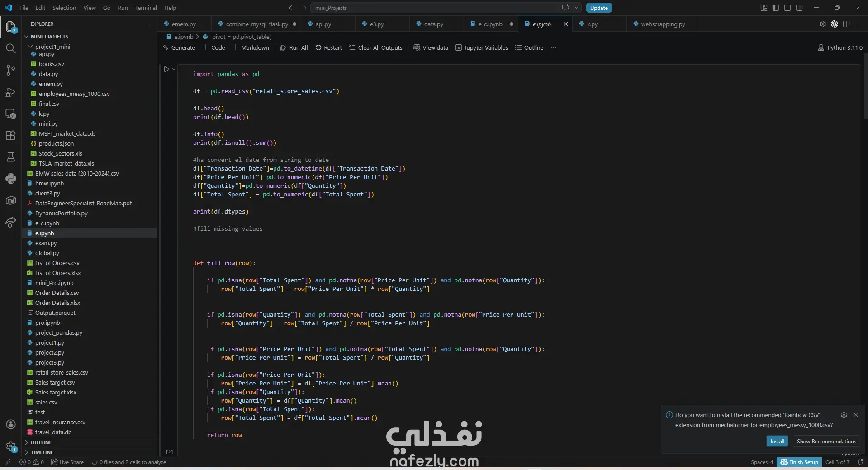868x470 pixels.
Task: Open the Terminal menu
Action: point(146,8)
